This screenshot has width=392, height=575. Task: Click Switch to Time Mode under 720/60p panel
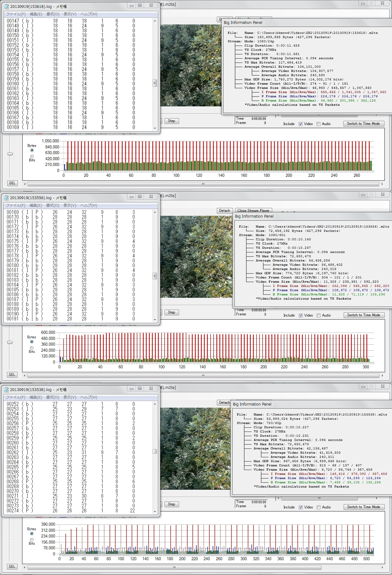click(364, 507)
